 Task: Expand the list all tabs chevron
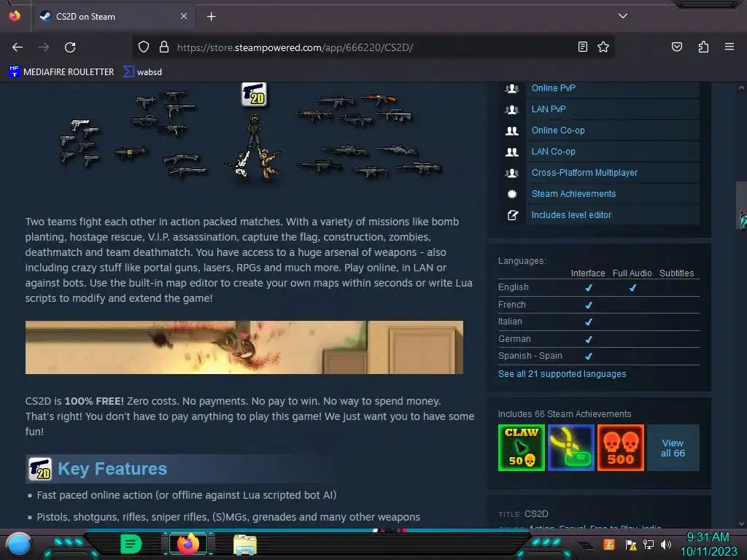pyautogui.click(x=623, y=16)
